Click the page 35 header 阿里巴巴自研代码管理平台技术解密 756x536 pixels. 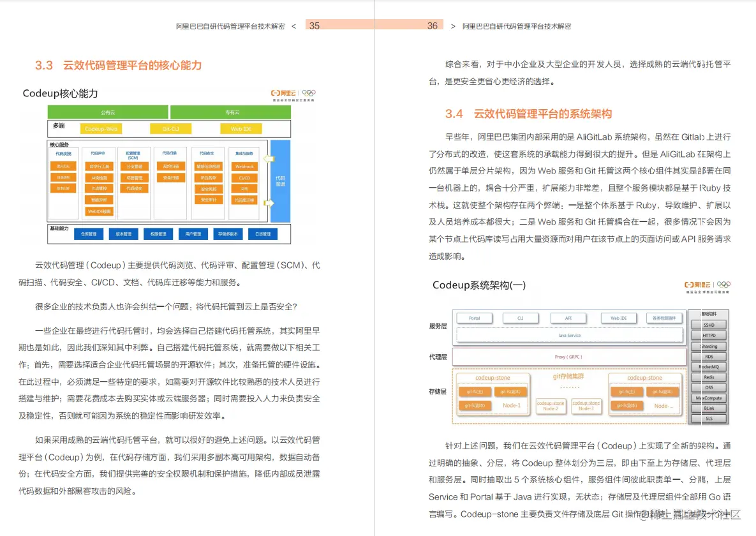point(230,27)
